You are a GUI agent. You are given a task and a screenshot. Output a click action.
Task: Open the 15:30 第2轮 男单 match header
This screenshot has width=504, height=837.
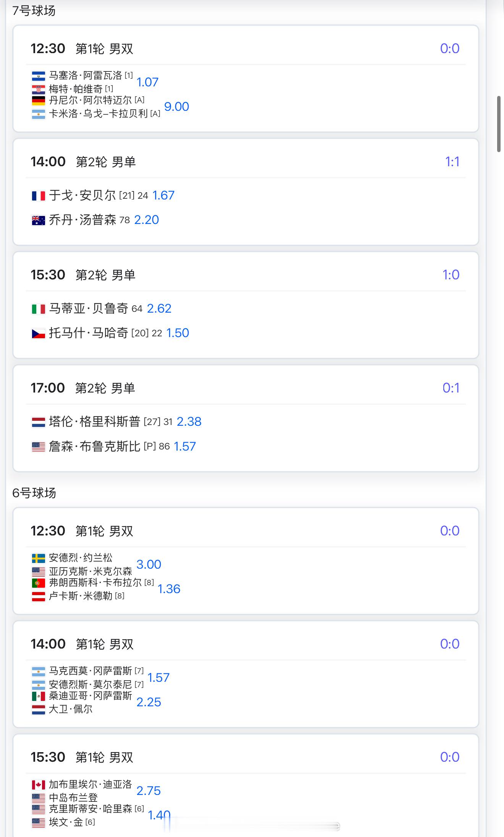83,275
